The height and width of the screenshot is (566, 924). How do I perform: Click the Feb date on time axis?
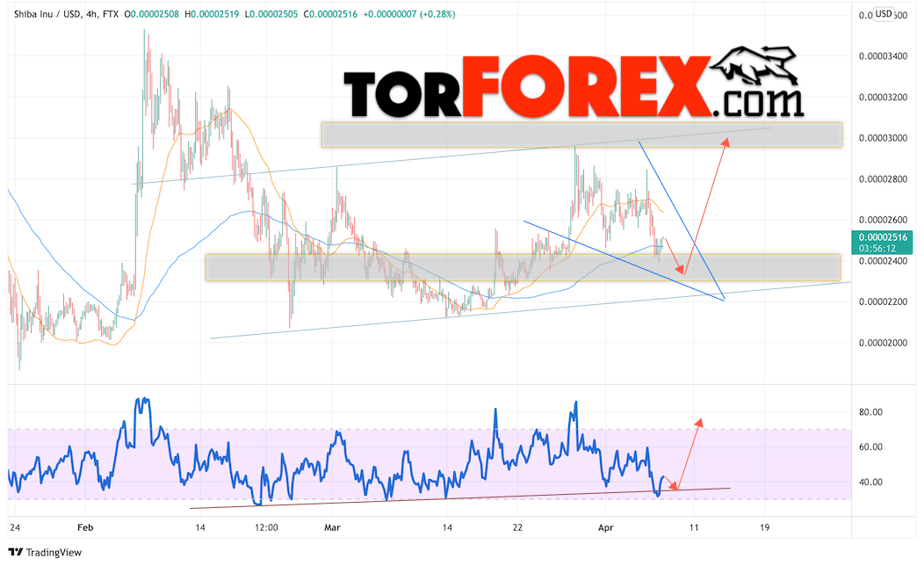click(x=85, y=527)
